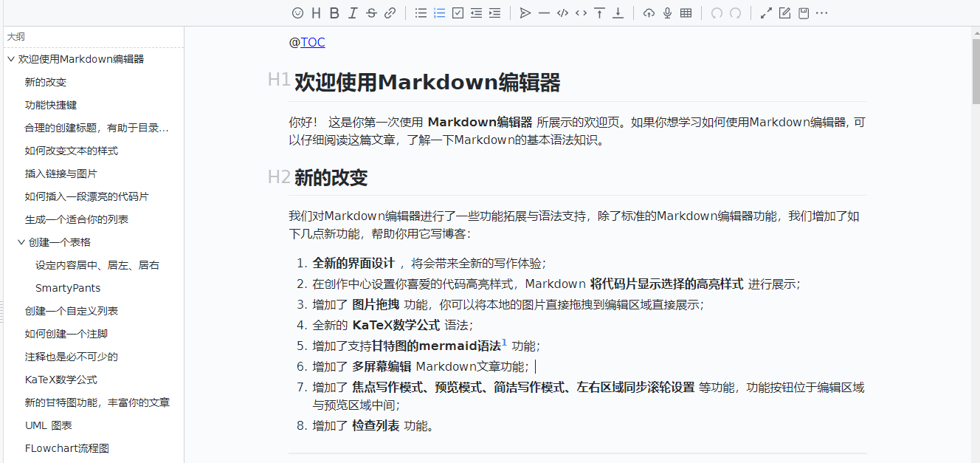Screen dimensions: 980x463
Task: Open more options ellipsis menu
Action: click(821, 13)
